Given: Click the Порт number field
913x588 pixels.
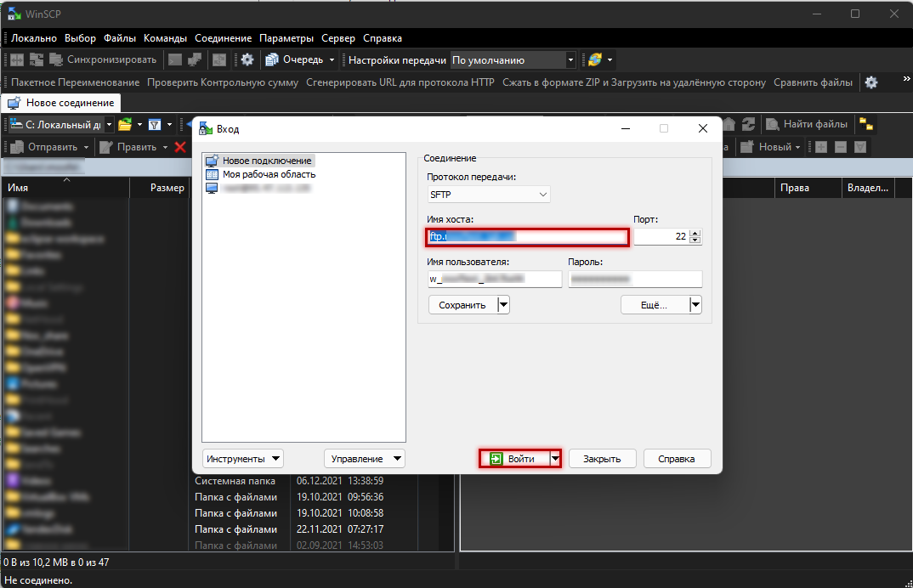Looking at the screenshot, I should tap(661, 236).
